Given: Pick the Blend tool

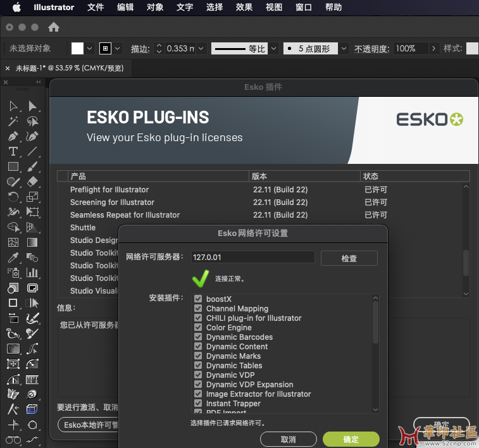Looking at the screenshot, I should (x=32, y=258).
